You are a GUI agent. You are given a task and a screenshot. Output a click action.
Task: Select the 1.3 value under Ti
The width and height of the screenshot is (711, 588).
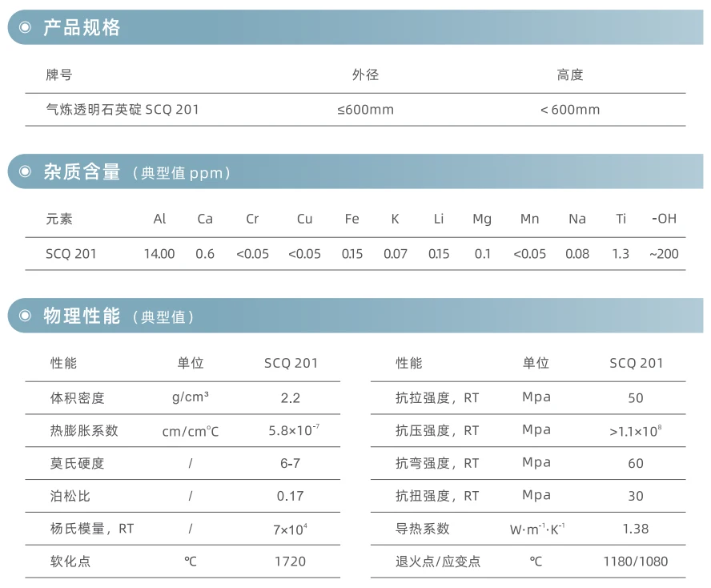tap(621, 254)
